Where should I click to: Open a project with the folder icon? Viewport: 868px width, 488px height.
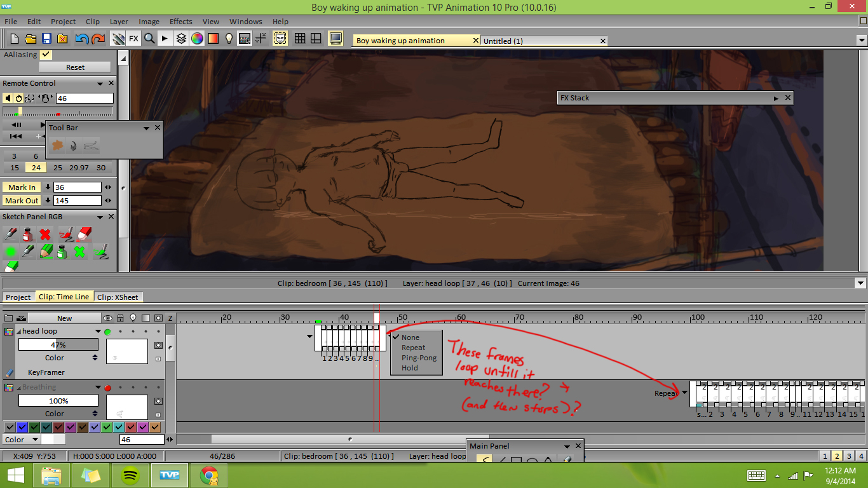pyautogui.click(x=31, y=39)
